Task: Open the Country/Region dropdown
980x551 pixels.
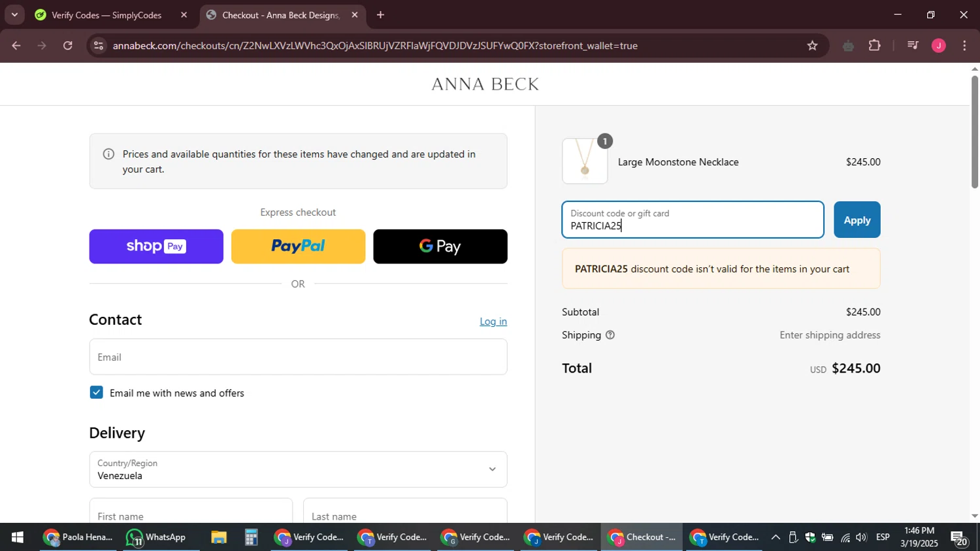Action: point(298,469)
